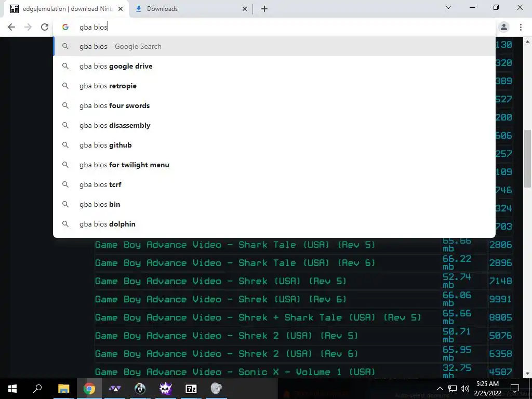Open the Shrek (USA) (Rev 6) link
This screenshot has width=532, height=399.
tap(220, 299)
